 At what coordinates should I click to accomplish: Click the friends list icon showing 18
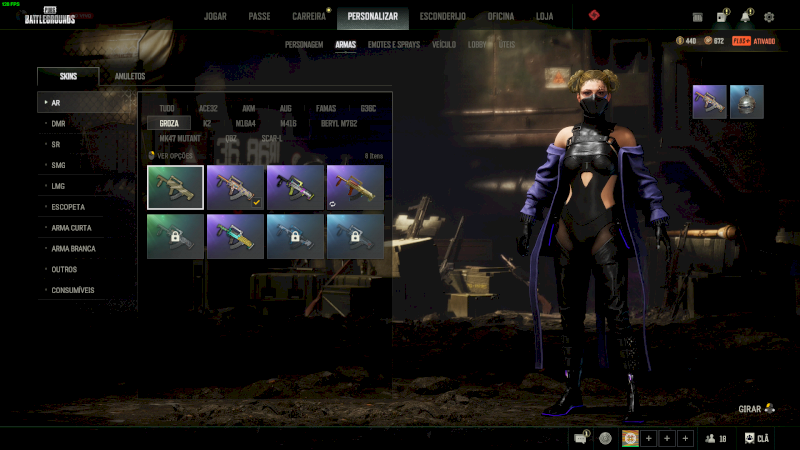coord(715,438)
